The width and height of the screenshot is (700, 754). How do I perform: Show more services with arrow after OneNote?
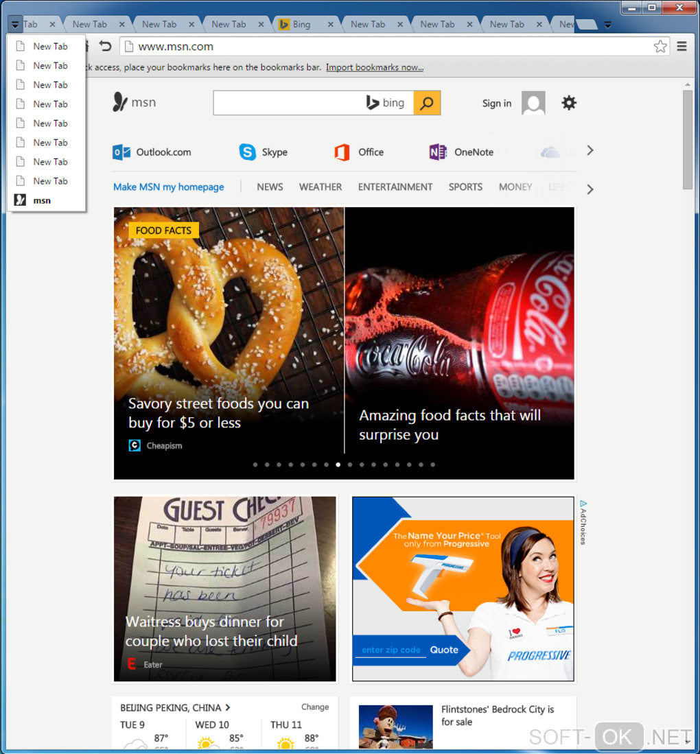(x=590, y=150)
